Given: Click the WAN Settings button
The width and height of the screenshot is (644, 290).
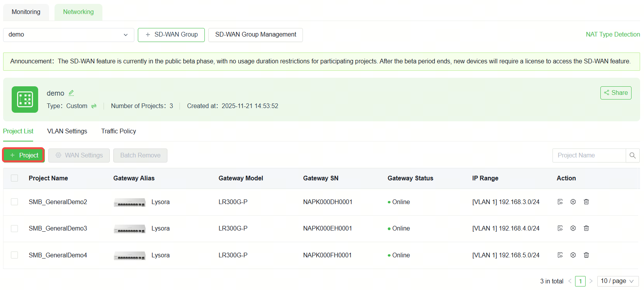Looking at the screenshot, I should tap(79, 155).
